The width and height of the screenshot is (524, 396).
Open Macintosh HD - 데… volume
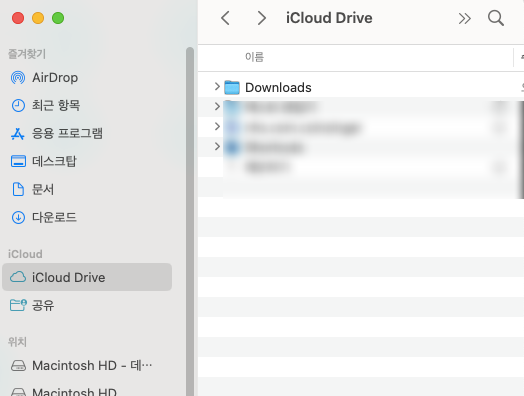tap(92, 365)
